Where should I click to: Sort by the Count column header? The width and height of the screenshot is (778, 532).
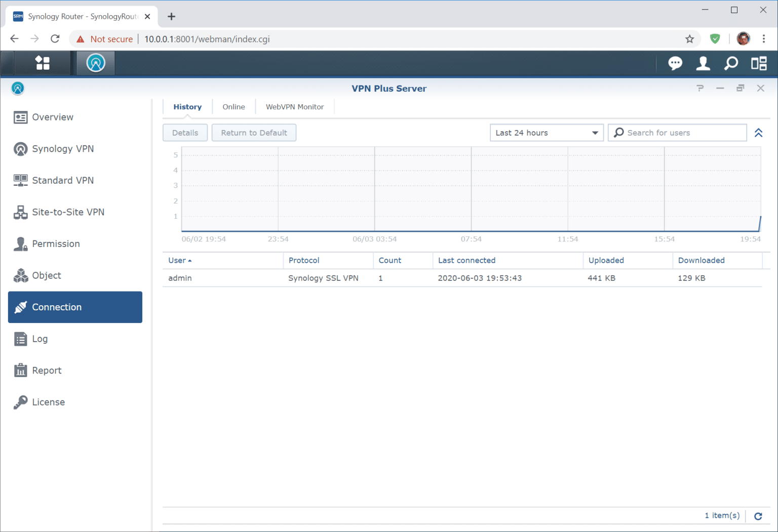point(403,260)
